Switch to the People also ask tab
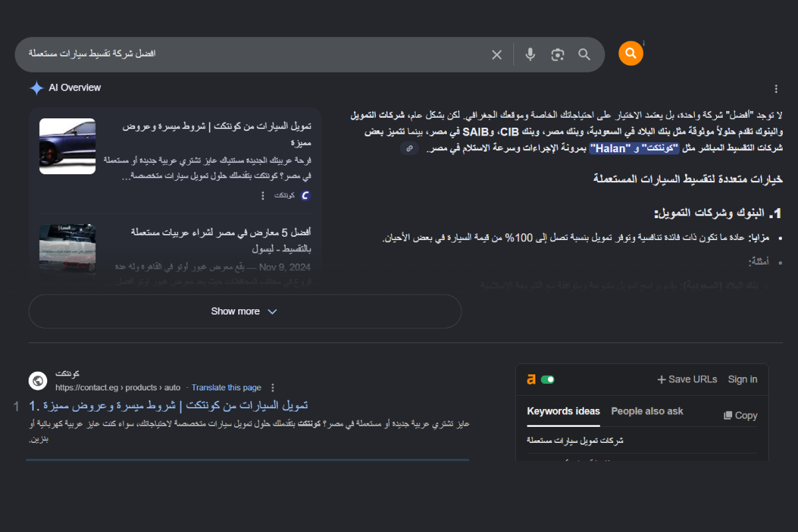 pyautogui.click(x=647, y=412)
